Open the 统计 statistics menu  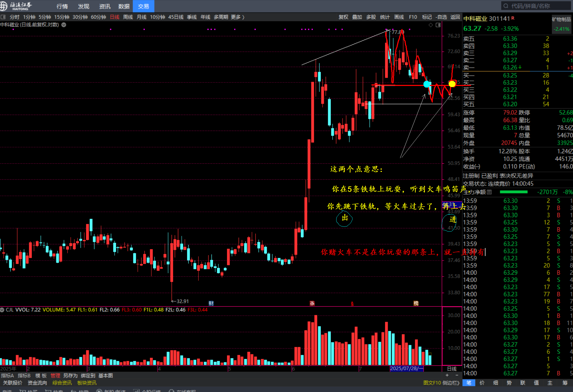(385, 17)
